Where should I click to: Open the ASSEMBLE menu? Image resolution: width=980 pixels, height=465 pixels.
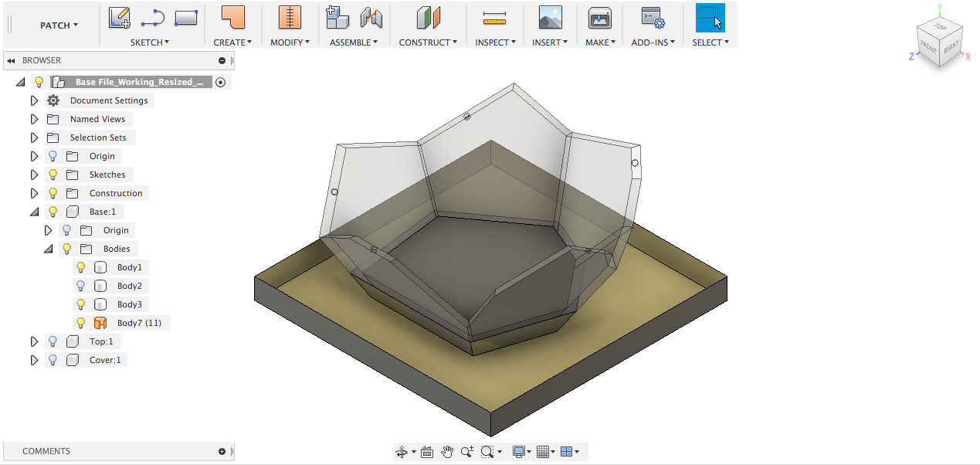354,42
